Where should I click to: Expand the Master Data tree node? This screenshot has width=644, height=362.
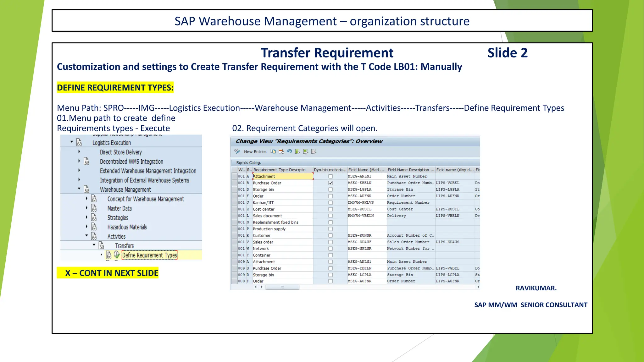(x=86, y=208)
